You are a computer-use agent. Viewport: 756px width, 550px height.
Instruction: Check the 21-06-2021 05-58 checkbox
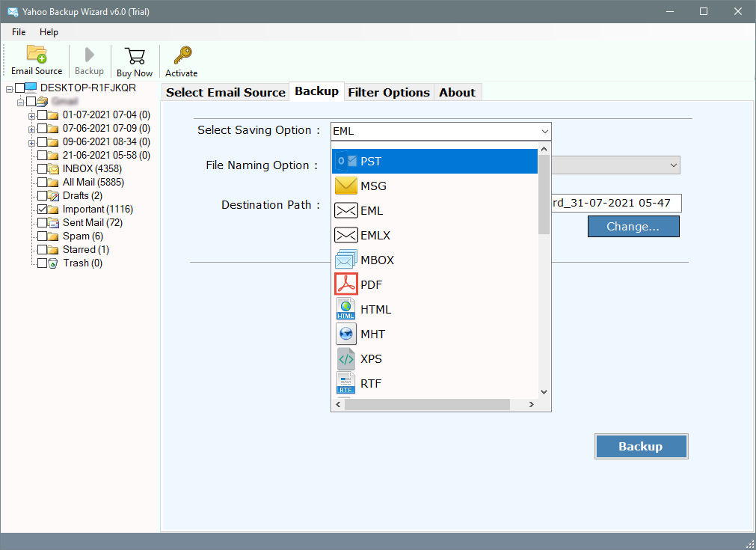coord(43,156)
